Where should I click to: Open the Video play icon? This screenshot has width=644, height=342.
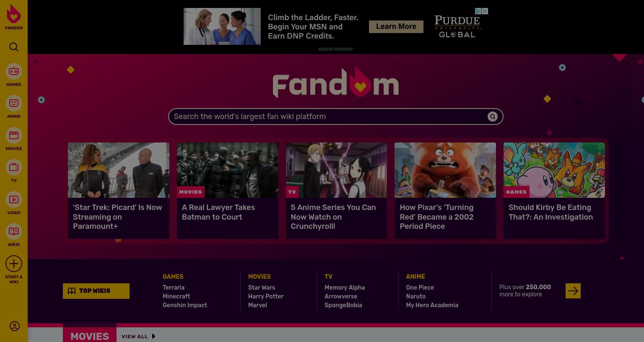(14, 199)
